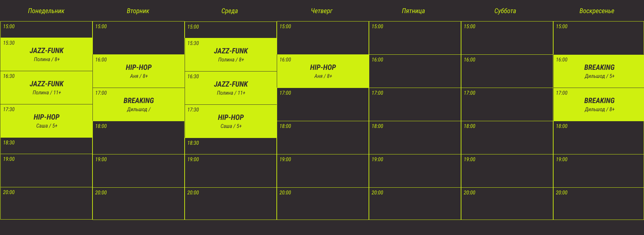644x235 pixels.
Task: Select Wednesday 17:30 HIP-HOP Саша class
Action: [231, 121]
